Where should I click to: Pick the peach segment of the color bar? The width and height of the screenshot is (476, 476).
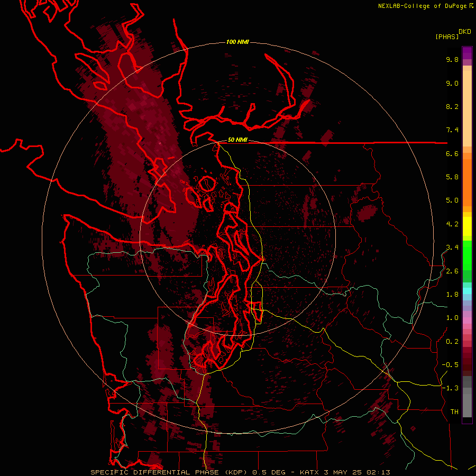pos(467,108)
